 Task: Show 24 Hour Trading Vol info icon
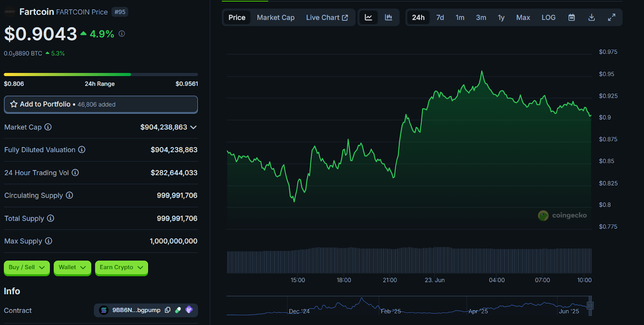(75, 173)
